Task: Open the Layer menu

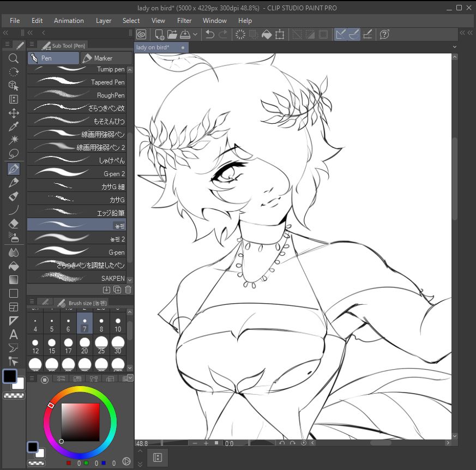Action: (104, 21)
